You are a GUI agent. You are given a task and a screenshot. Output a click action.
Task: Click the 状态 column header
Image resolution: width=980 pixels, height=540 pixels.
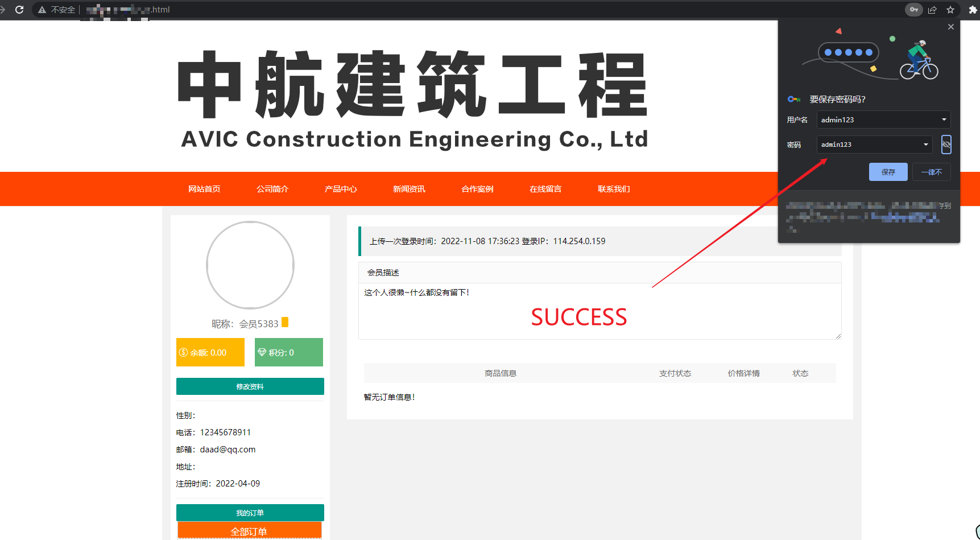[x=800, y=373]
